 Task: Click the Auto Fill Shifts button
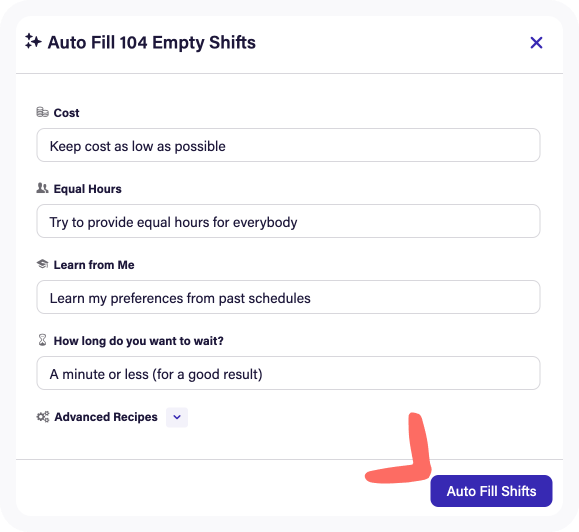pos(491,491)
